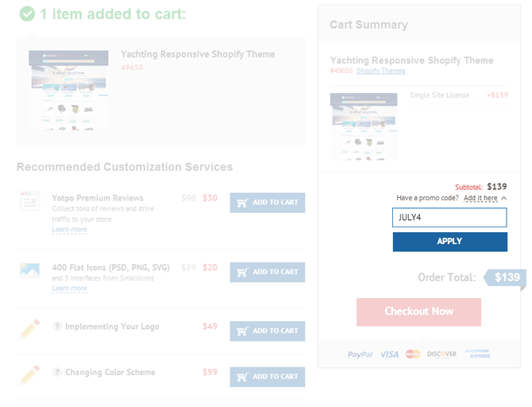Click the Subtotal $139 amount
The height and width of the screenshot is (407, 532).
coord(497,187)
